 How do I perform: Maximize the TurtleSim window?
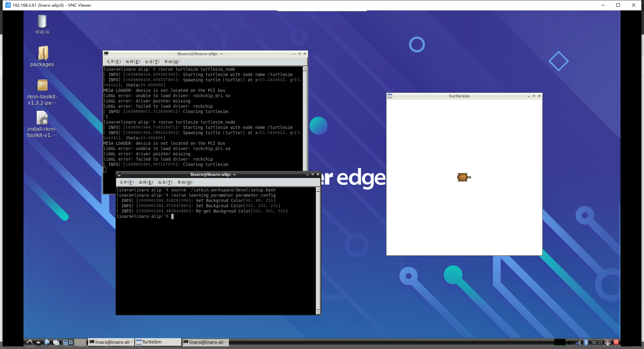coord(534,96)
